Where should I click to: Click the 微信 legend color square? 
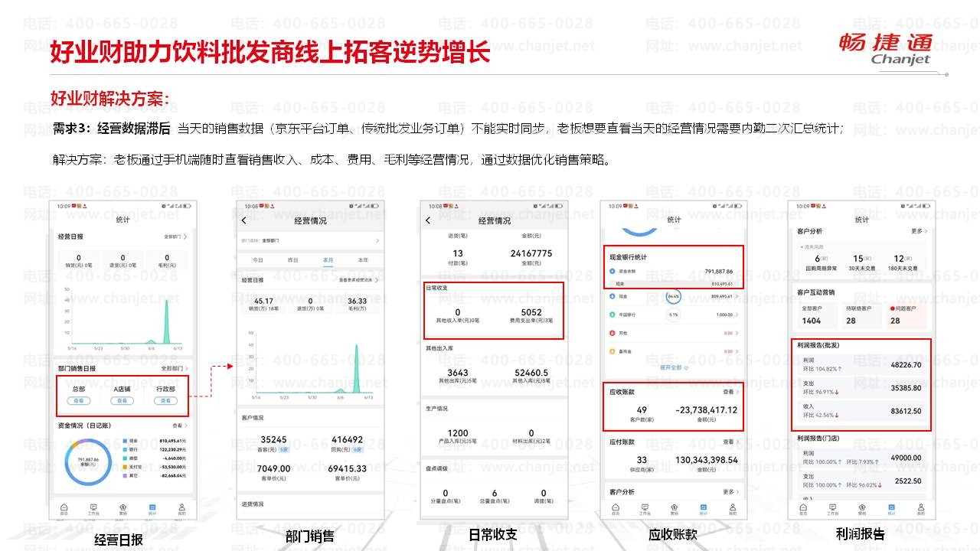click(124, 458)
